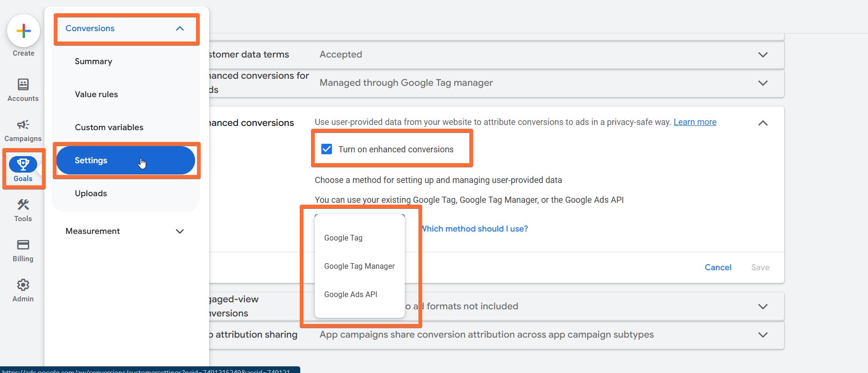Open the Campaigns megaphone icon
This screenshot has width=868, height=373.
(23, 124)
